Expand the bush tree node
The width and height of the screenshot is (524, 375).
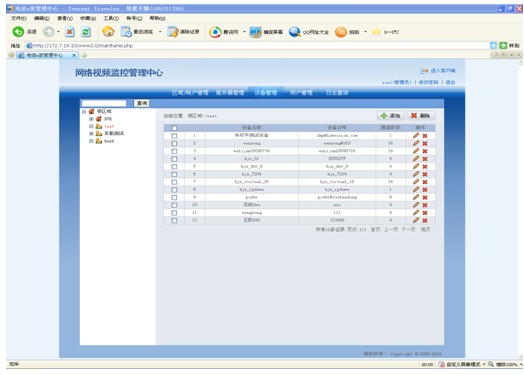(91, 141)
